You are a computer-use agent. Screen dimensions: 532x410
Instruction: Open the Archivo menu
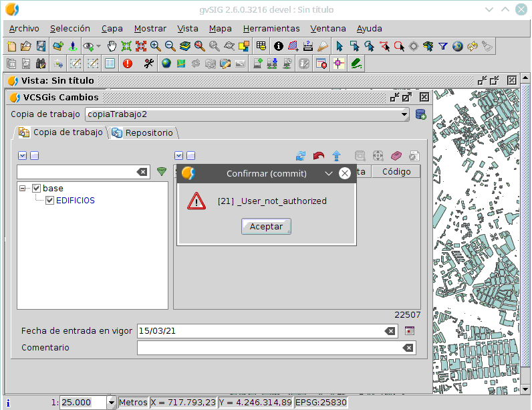pos(24,29)
